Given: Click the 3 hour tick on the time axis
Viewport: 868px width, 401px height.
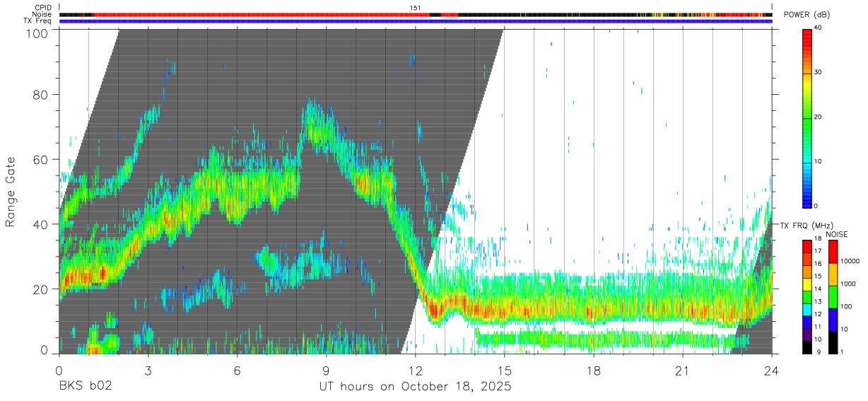Looking at the screenshot, I should [148, 370].
